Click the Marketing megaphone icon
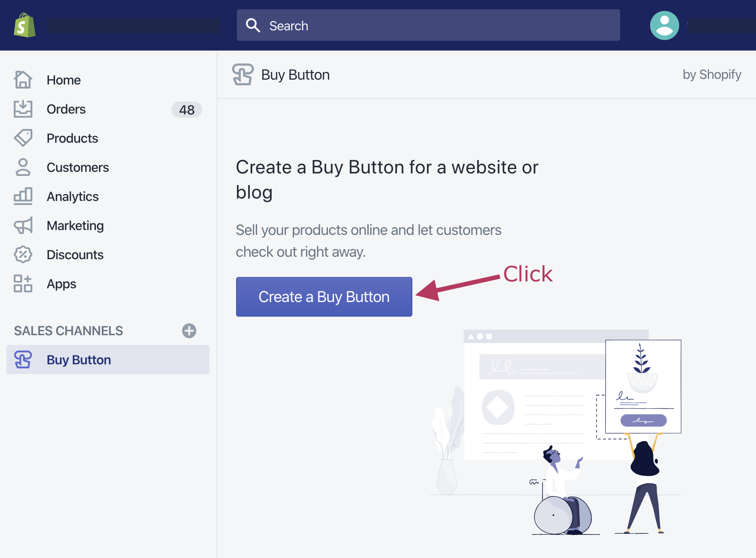Screen dimensions: 756x558 point(23,225)
